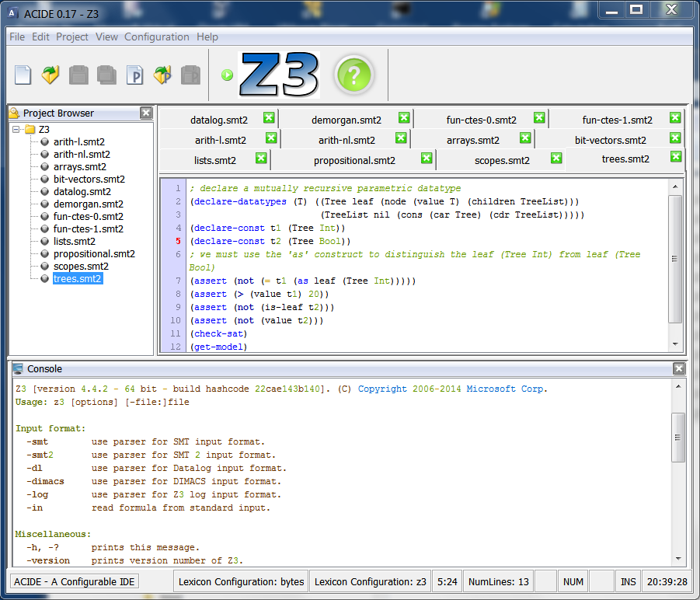Select arith-l.smt2 in Project Browser tree

(x=79, y=142)
